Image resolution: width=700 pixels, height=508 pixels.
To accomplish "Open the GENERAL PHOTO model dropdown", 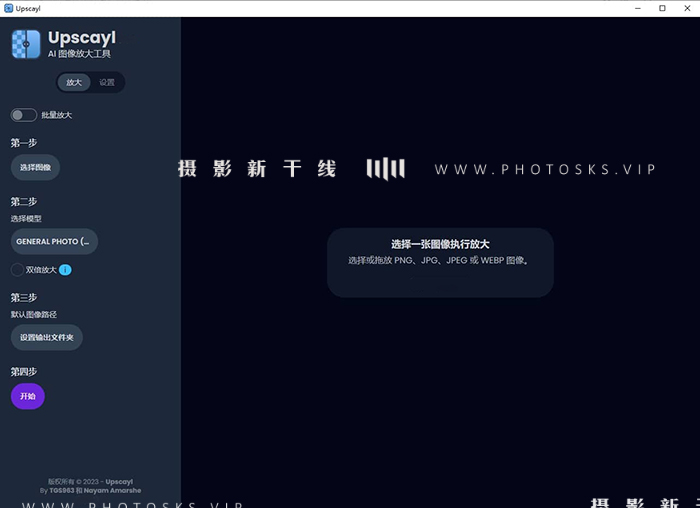I will (54, 242).
